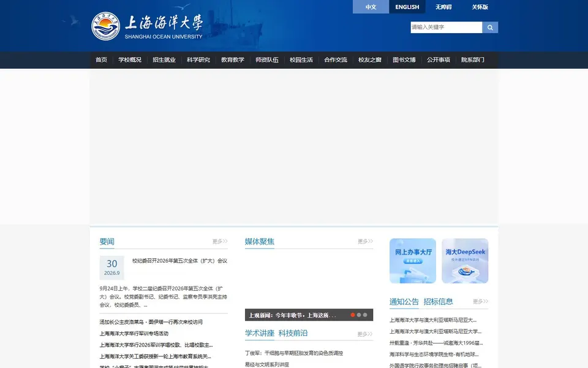
Task: Open the Shanghai Ocean University logo
Action: (x=147, y=26)
